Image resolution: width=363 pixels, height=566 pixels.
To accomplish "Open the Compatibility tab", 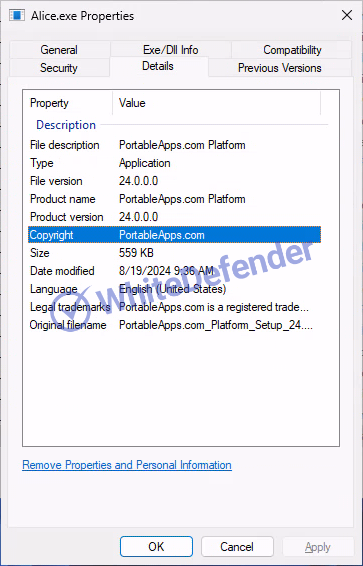I will [x=292, y=50].
